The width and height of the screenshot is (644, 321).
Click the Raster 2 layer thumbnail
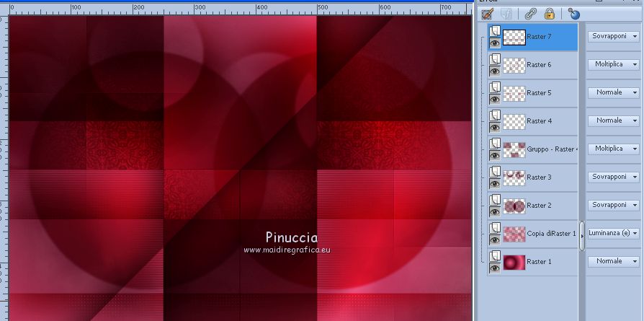pos(514,206)
